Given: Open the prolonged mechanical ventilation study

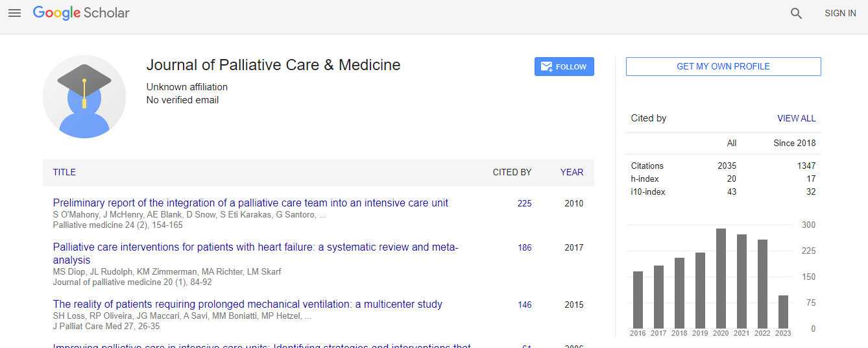Looking at the screenshot, I should coord(247,304).
